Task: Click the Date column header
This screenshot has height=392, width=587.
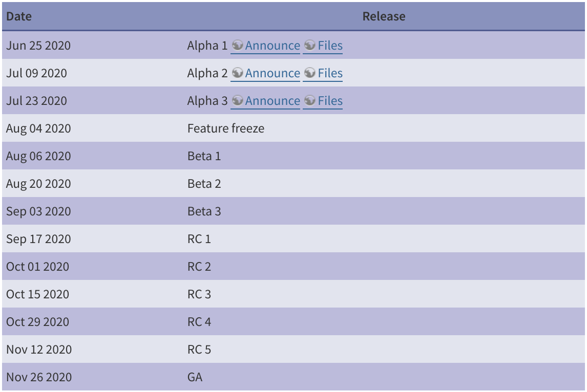Action: [x=19, y=16]
